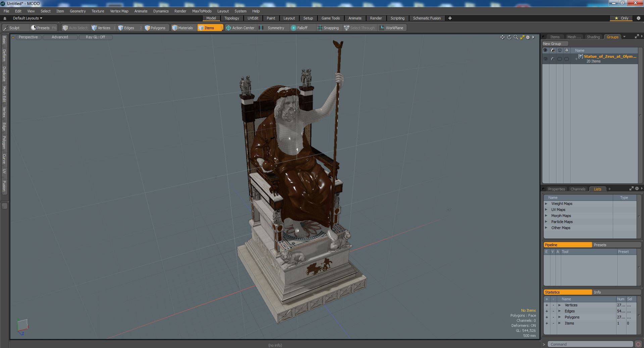Image resolution: width=644 pixels, height=348 pixels.
Task: Expand the Other Maps list
Action: click(x=546, y=228)
